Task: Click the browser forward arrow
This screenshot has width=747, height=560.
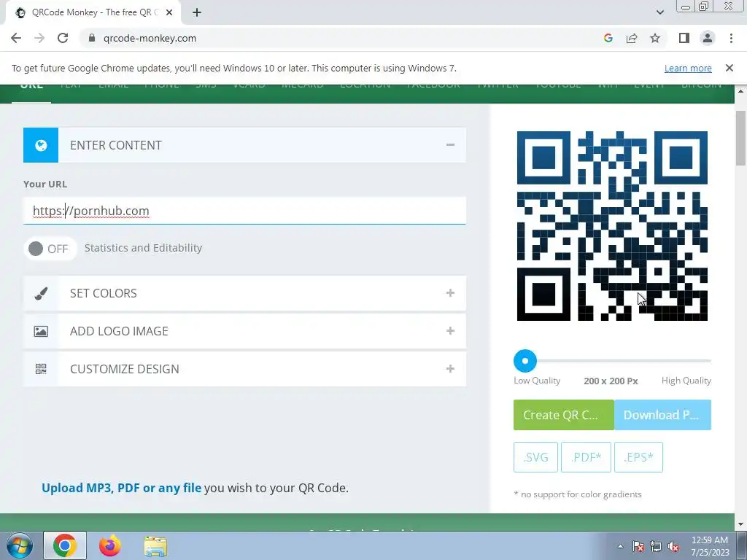Action: [x=39, y=38]
